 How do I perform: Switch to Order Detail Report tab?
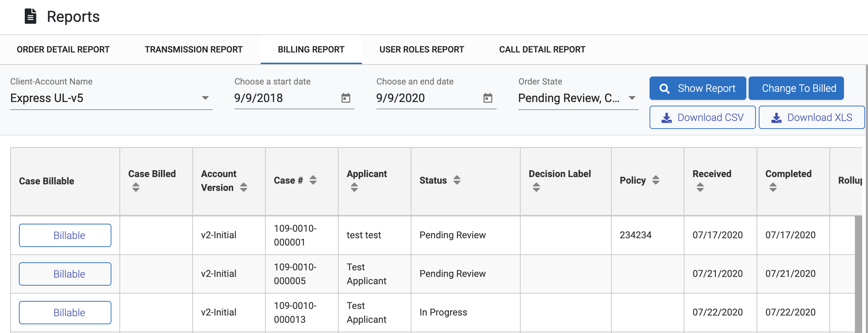click(63, 50)
